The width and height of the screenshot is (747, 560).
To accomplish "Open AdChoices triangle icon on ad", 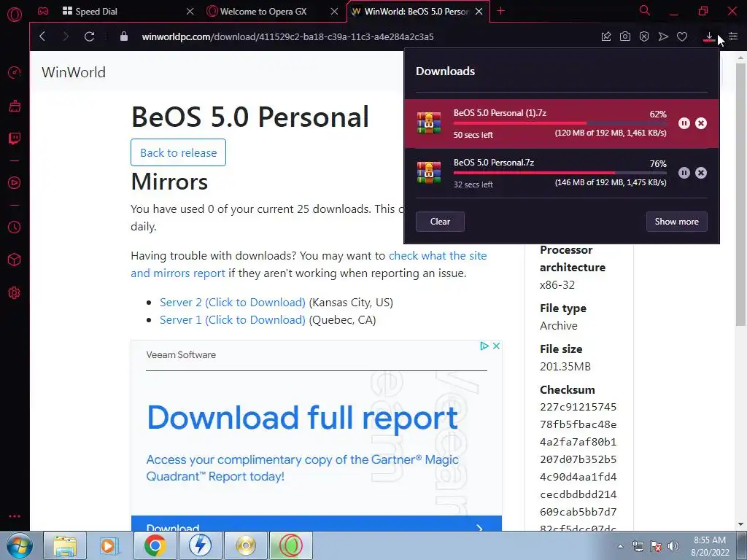I will pos(484,346).
